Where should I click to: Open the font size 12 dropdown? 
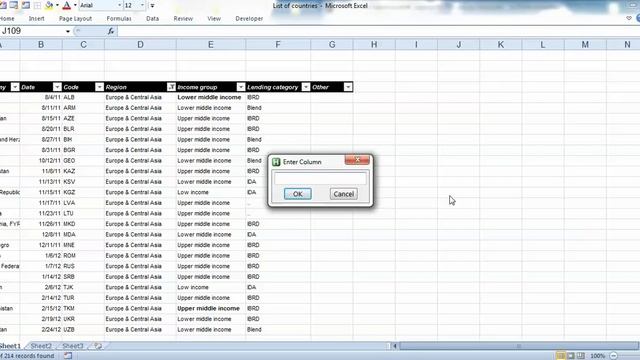tap(142, 5)
